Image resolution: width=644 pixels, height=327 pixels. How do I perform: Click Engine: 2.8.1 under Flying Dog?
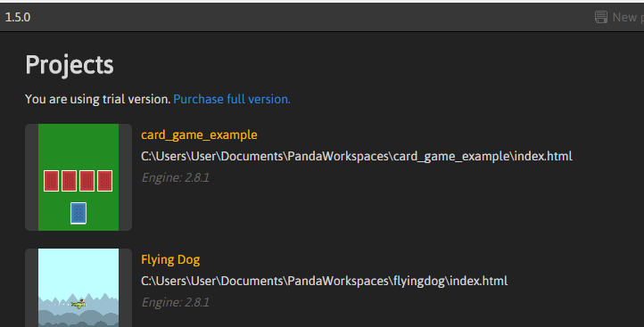pos(176,302)
